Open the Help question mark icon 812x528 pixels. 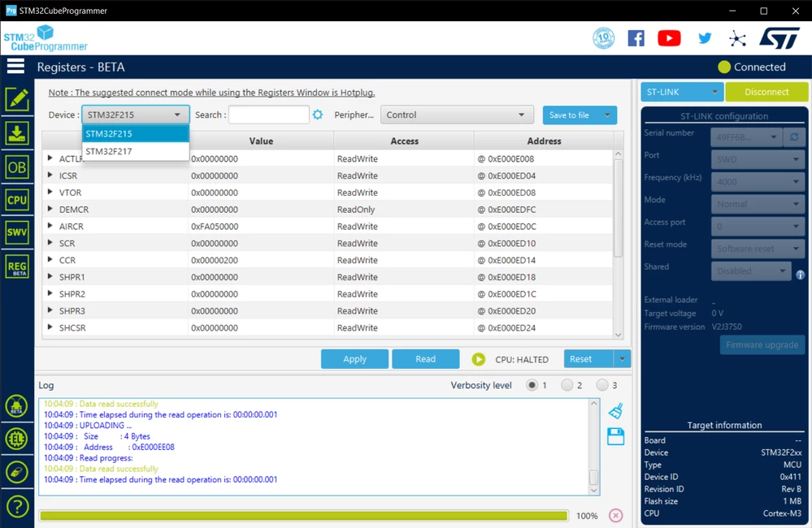[16, 507]
